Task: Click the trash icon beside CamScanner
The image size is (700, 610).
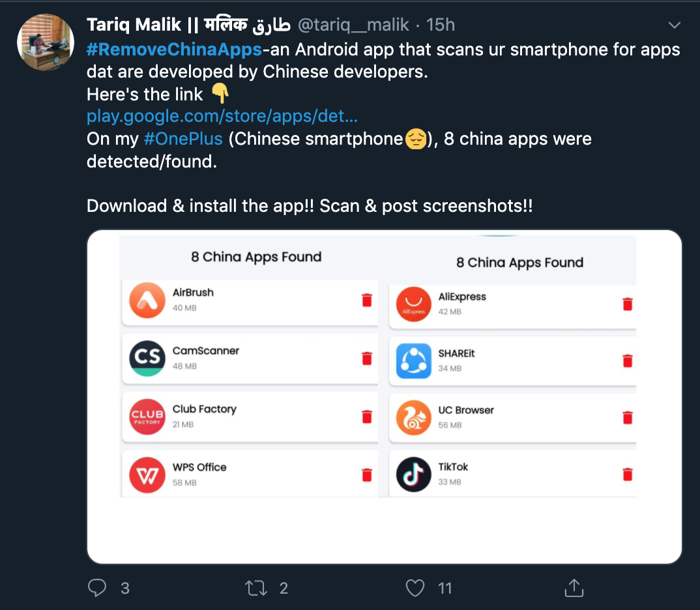Action: coord(367,358)
